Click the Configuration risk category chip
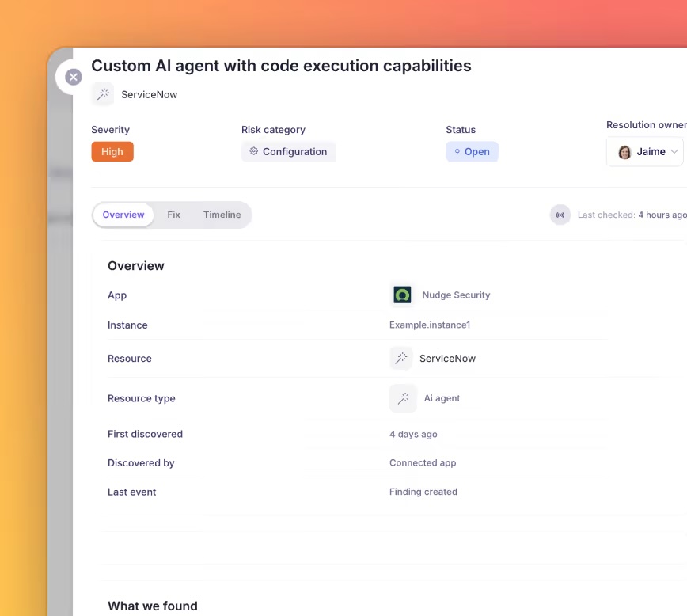687x616 pixels. (288, 152)
